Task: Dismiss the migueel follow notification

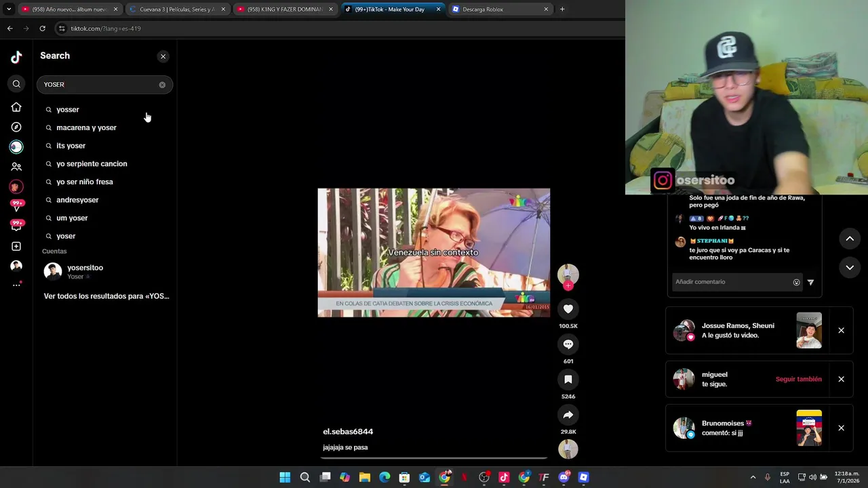Action: tap(841, 380)
